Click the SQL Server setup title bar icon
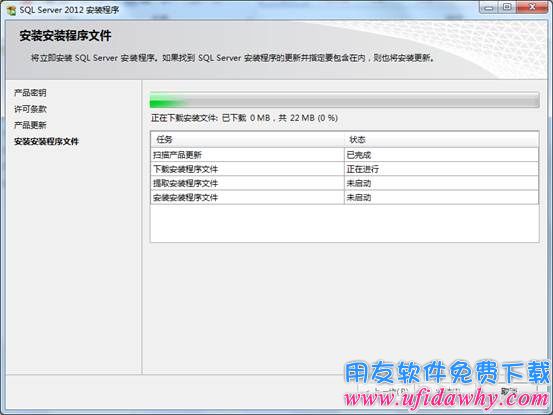 pos(11,10)
